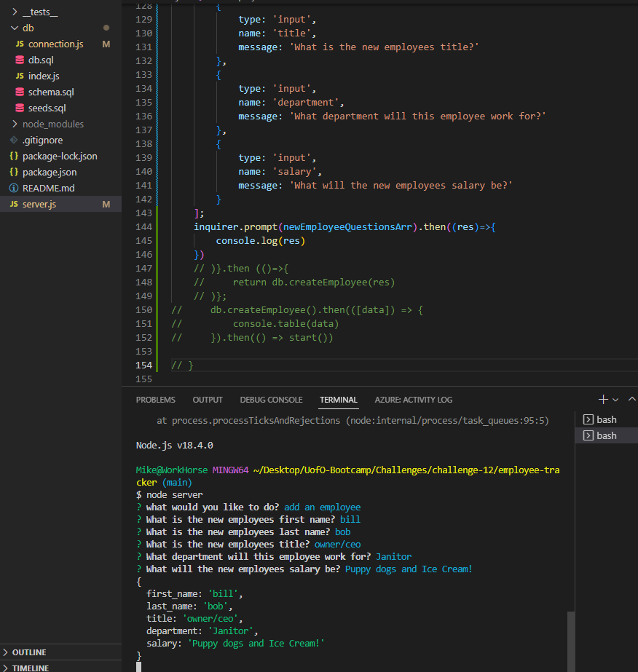Click modified dot beside db folder
The height and width of the screenshot is (672, 638).
click(106, 28)
